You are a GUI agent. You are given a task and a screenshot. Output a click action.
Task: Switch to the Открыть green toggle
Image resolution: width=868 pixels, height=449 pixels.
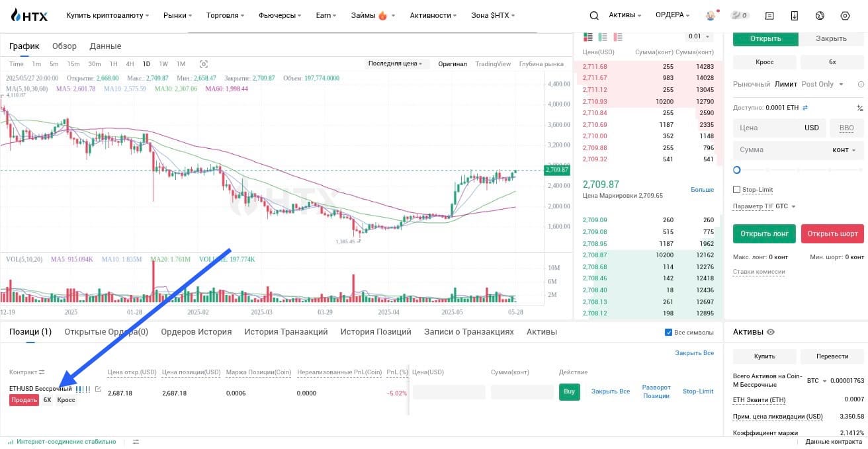[765, 38]
